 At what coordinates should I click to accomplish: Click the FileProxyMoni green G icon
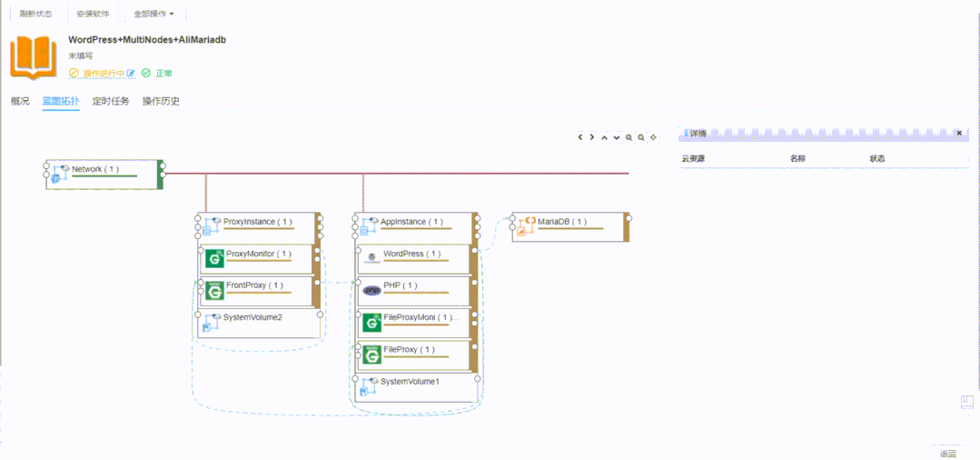(372, 323)
